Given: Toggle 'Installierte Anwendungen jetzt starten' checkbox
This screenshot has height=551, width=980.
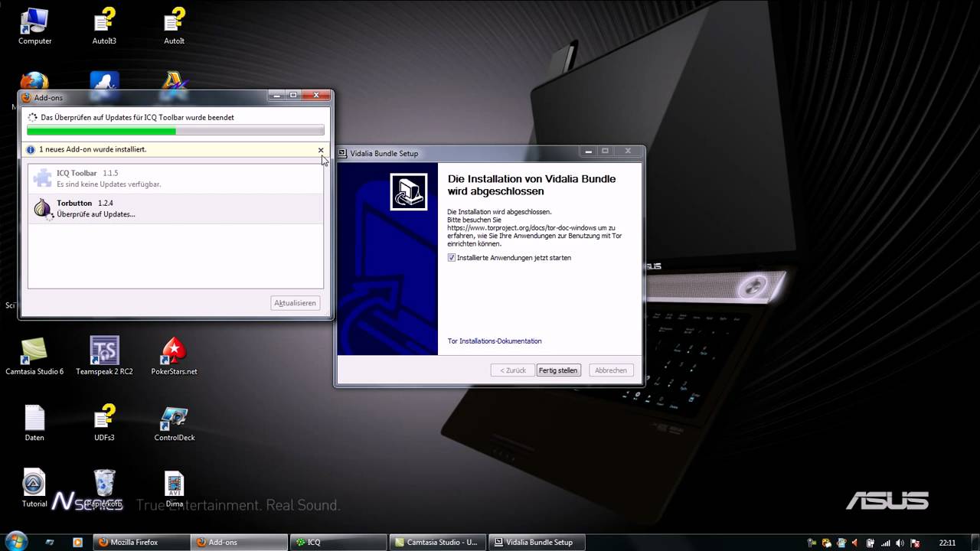Looking at the screenshot, I should [452, 258].
